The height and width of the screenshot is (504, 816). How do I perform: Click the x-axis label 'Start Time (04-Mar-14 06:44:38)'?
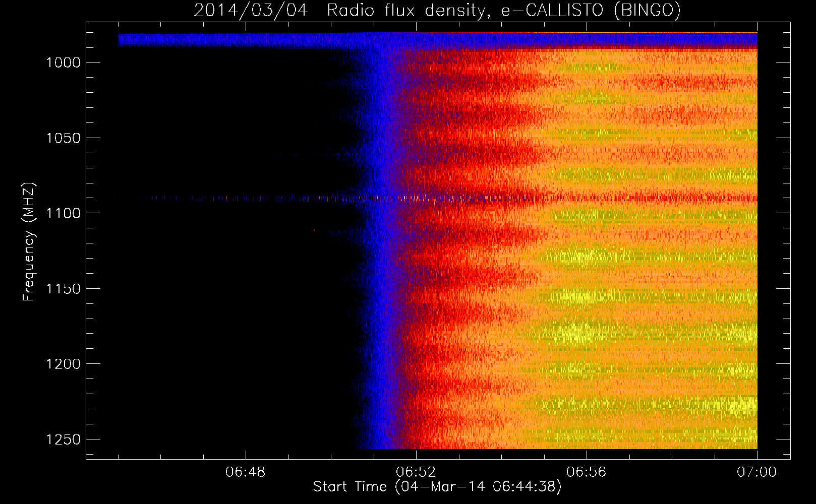click(x=437, y=487)
